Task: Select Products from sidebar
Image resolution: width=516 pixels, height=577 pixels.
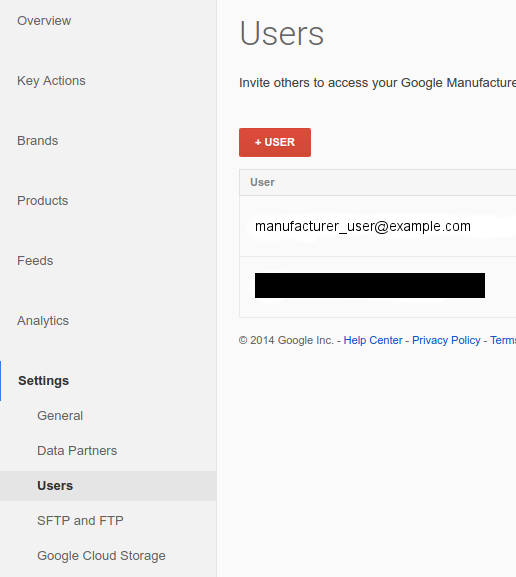Action: click(x=43, y=201)
